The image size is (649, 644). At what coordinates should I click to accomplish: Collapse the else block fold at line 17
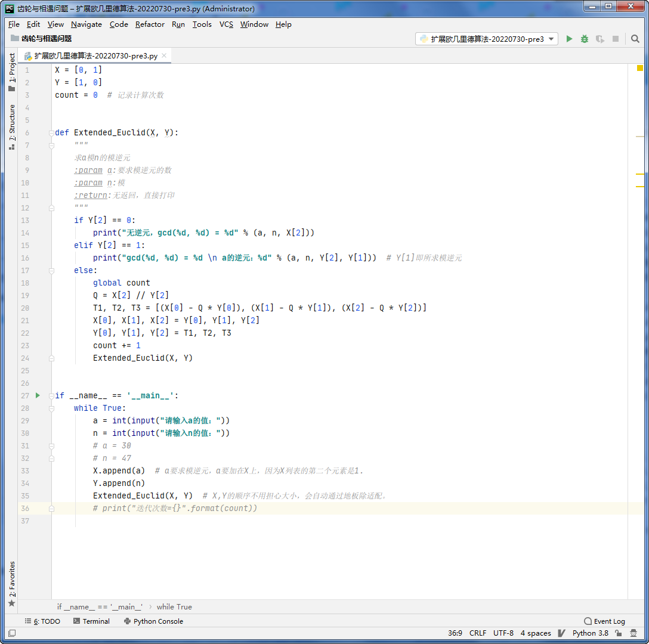tap(51, 271)
